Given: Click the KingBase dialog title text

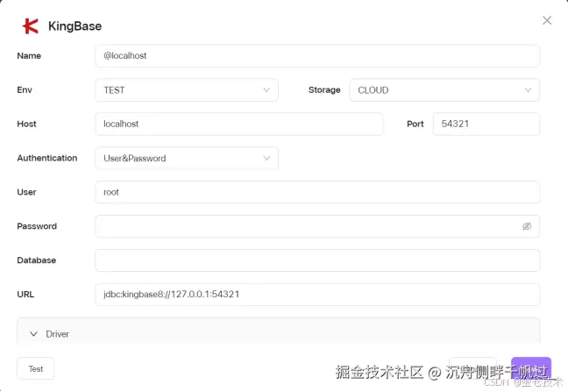Looking at the screenshot, I should click(75, 26).
